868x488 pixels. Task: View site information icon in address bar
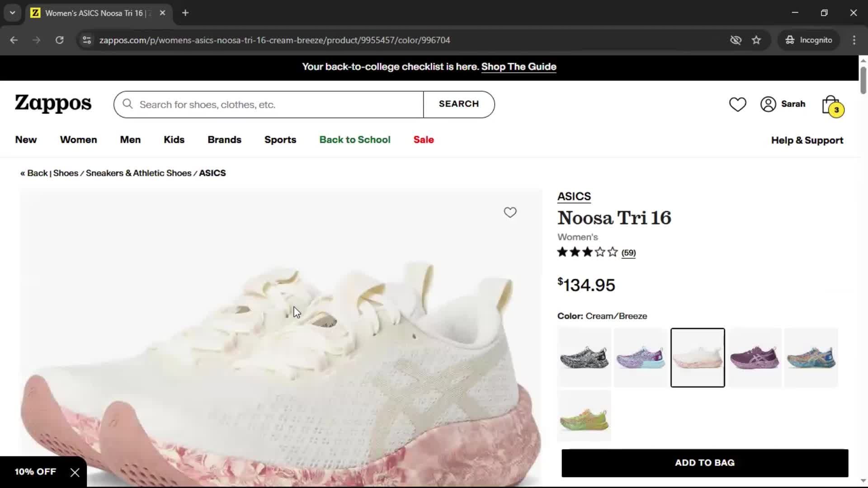point(87,40)
